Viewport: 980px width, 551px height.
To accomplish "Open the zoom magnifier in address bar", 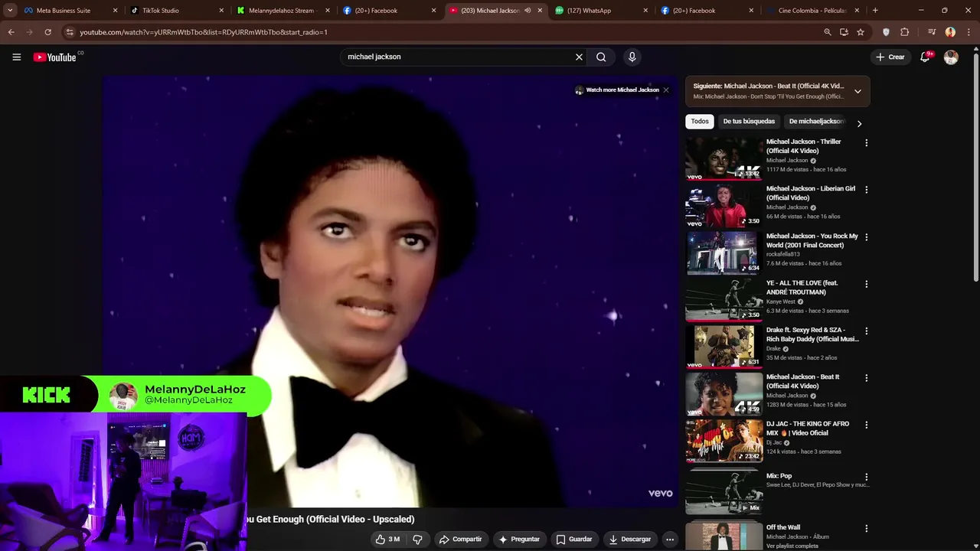I will pos(828,32).
